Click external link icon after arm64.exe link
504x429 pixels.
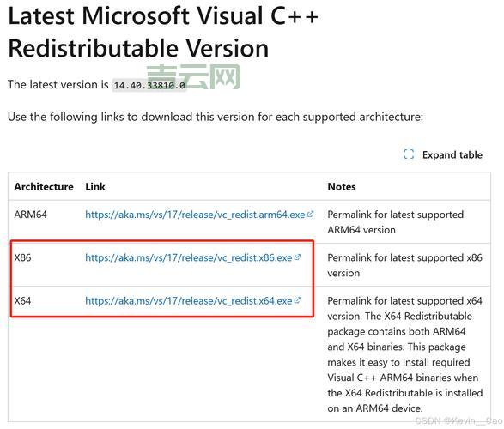click(310, 214)
